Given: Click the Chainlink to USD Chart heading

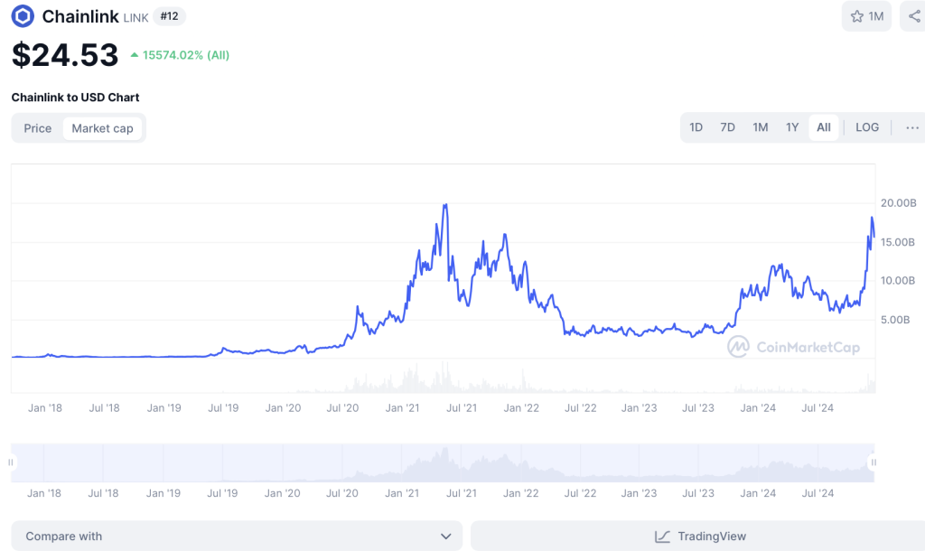Looking at the screenshot, I should (76, 98).
